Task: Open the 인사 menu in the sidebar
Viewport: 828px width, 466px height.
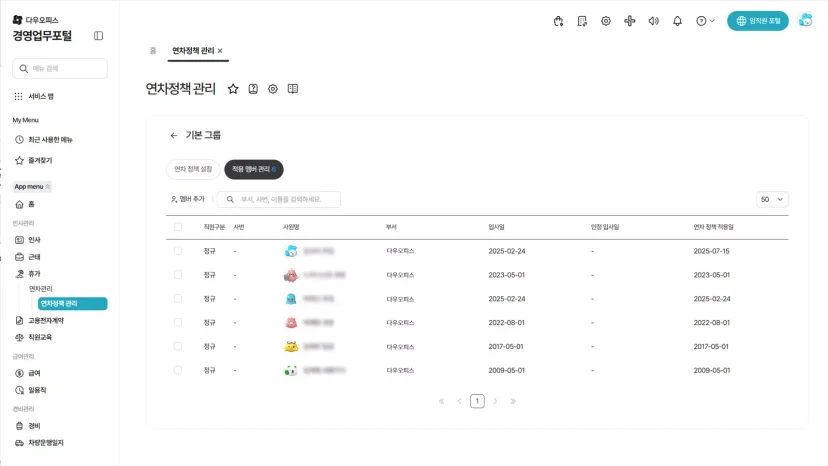Action: point(28,240)
